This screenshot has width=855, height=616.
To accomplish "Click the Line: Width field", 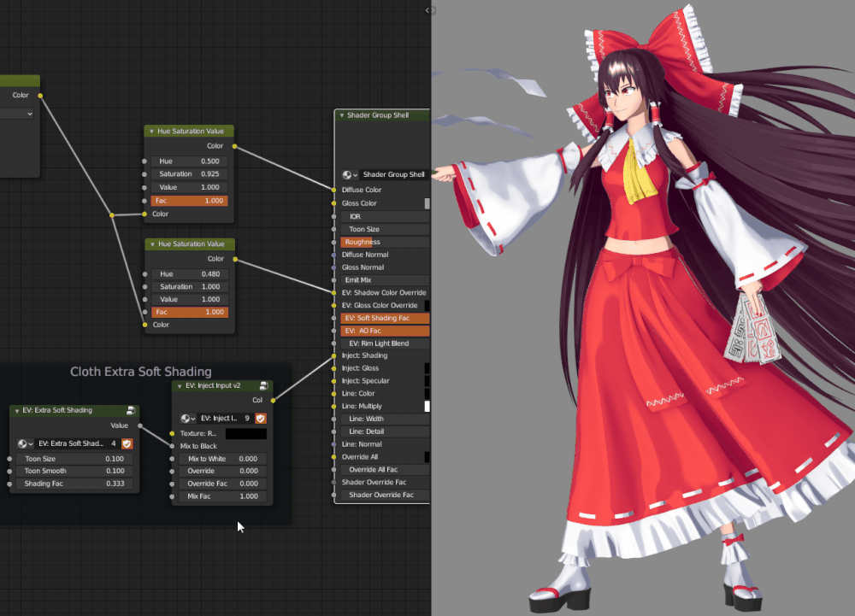I will click(385, 419).
